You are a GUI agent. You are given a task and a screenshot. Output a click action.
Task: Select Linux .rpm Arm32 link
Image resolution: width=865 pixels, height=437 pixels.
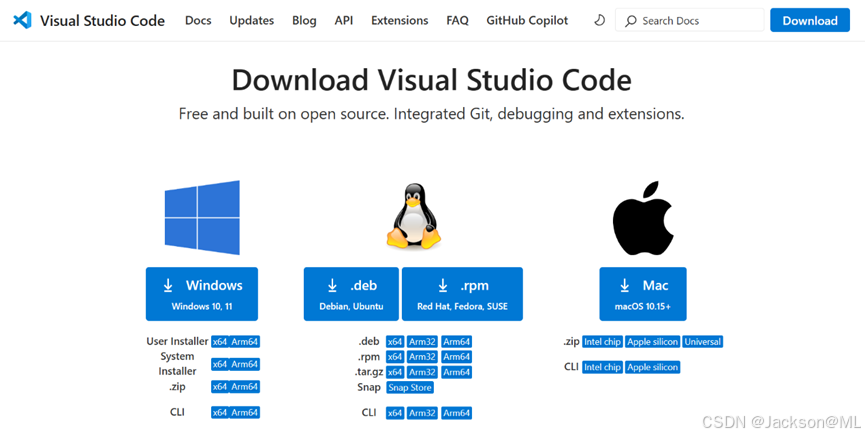point(422,357)
